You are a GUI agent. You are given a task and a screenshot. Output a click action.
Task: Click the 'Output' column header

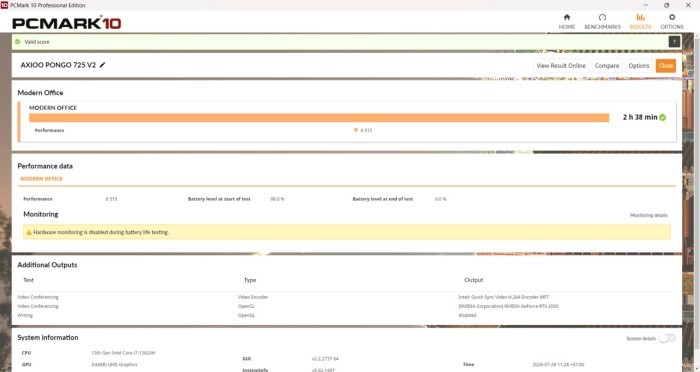tap(474, 280)
